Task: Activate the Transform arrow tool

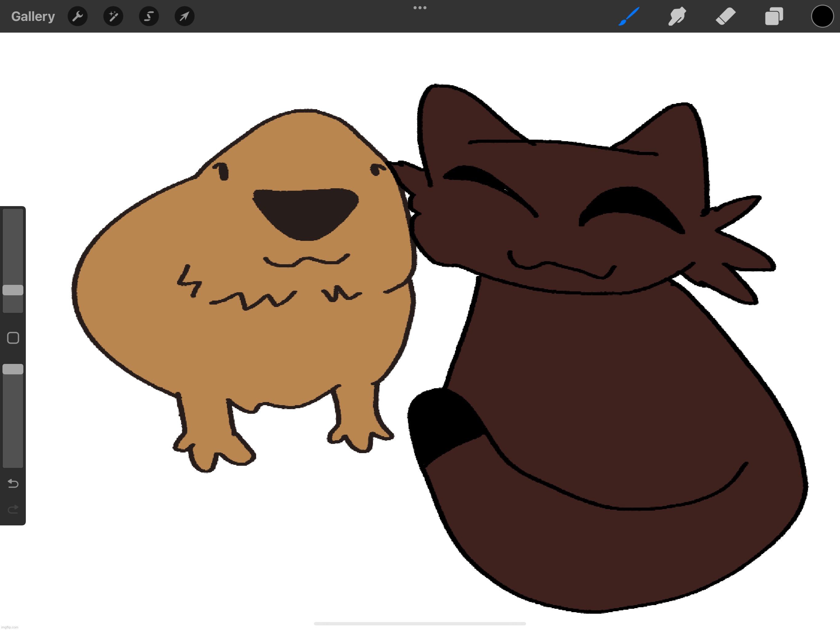Action: point(184,16)
